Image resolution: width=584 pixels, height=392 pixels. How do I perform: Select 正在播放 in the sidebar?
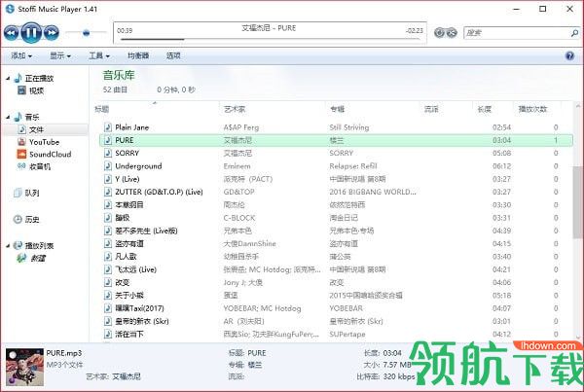tap(39, 78)
